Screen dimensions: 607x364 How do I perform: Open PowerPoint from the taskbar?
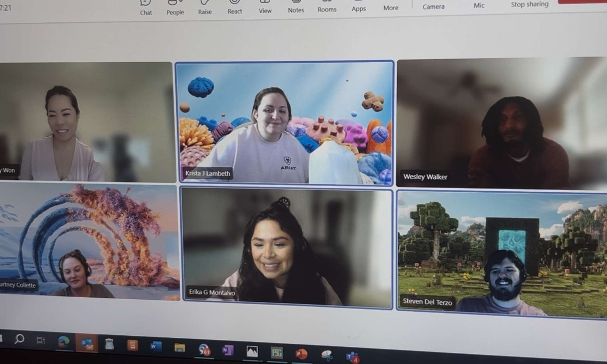click(301, 354)
